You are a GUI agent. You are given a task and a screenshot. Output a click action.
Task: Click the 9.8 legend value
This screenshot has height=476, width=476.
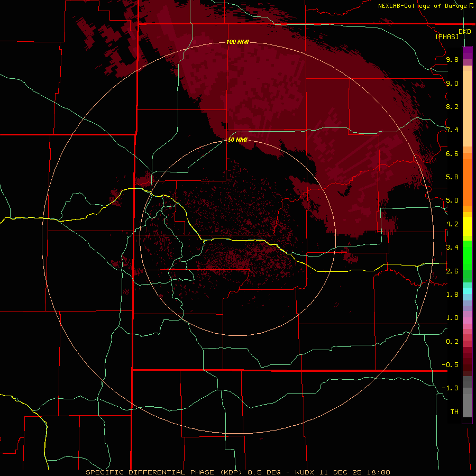(452, 59)
